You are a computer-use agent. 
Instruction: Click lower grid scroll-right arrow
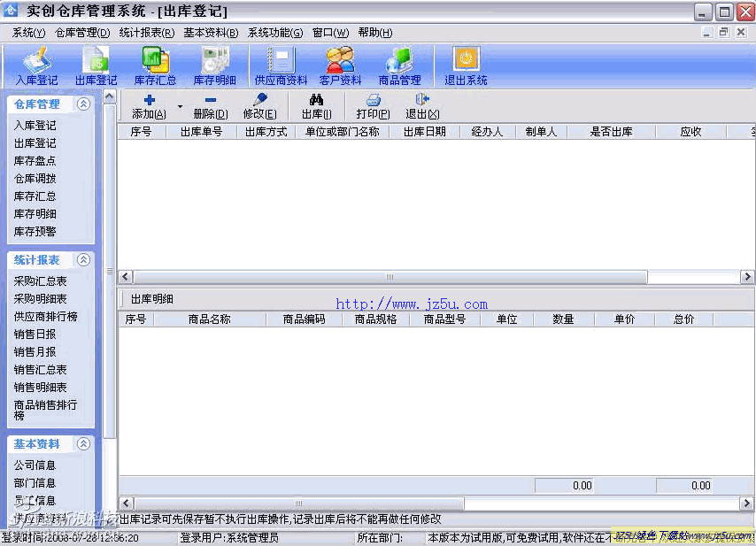pyautogui.click(x=747, y=504)
